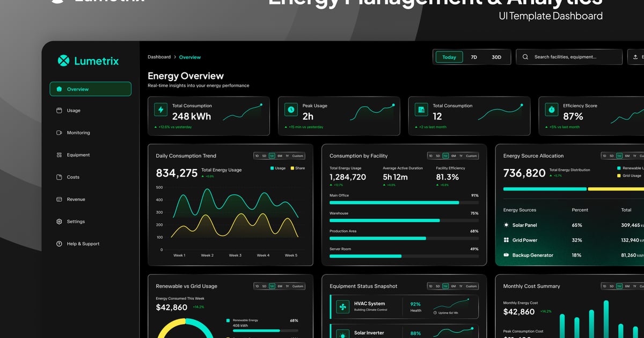
Task: Click the Equipment grid icon
Action: pyautogui.click(x=59, y=155)
